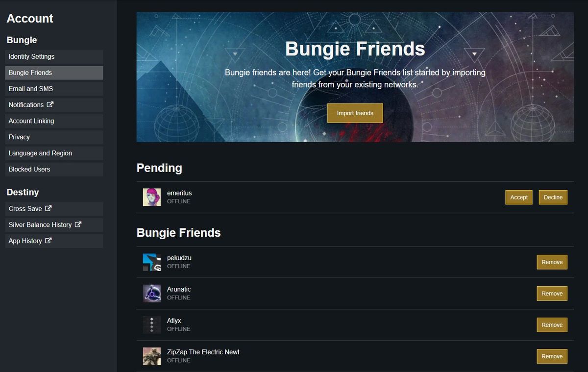Accept emeritus friend request
Viewport: 588px width, 372px height.
click(x=519, y=197)
